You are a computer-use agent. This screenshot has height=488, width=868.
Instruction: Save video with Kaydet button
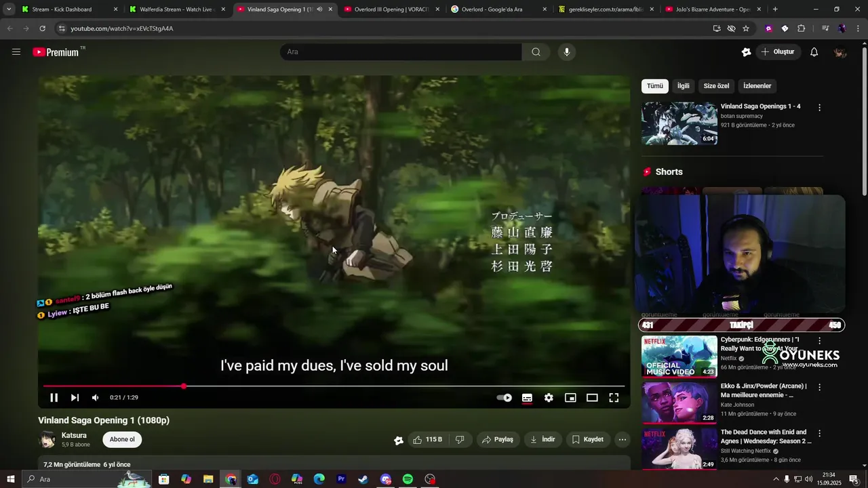587,440
